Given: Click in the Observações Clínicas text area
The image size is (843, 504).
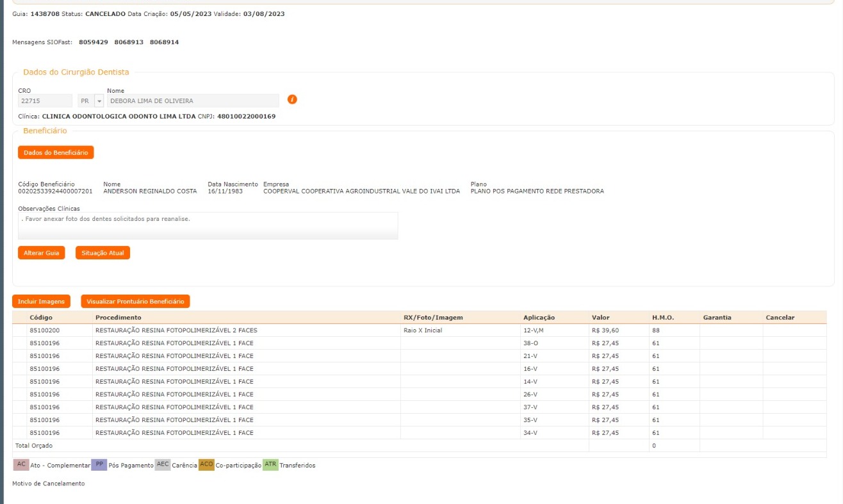Looking at the screenshot, I should click(x=208, y=225).
